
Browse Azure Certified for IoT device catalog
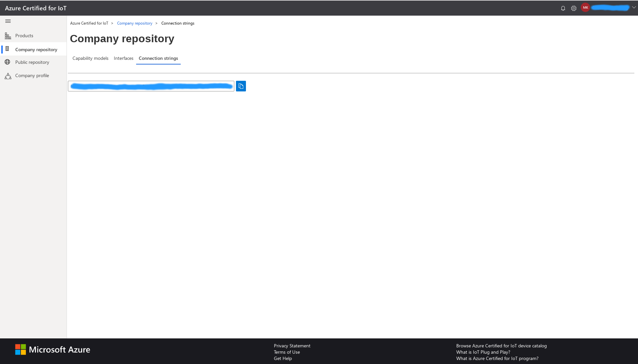(x=502, y=346)
